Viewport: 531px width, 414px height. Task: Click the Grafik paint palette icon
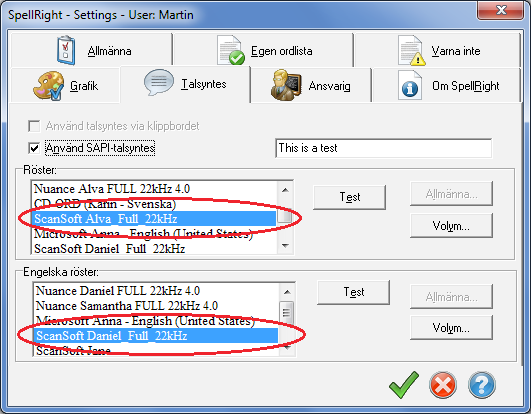48,85
